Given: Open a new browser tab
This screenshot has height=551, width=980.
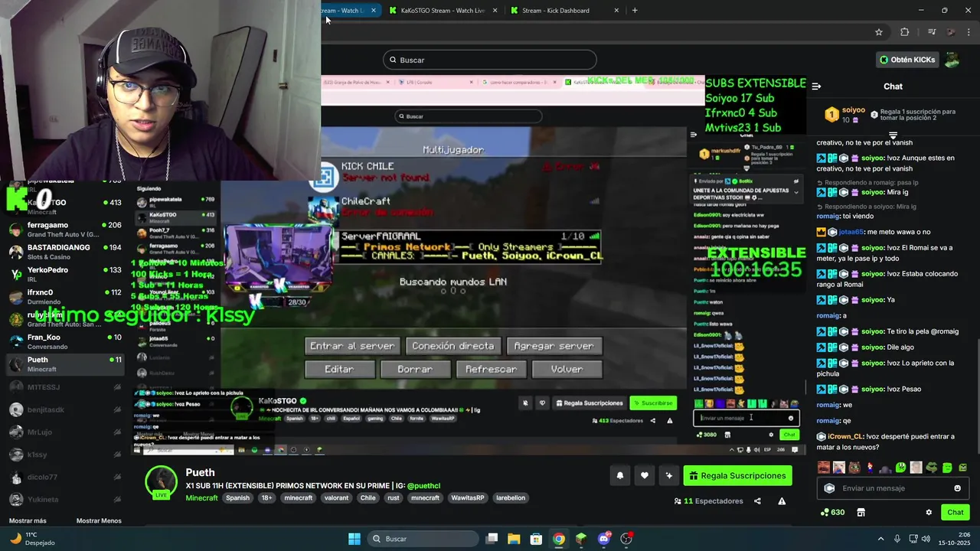Looking at the screenshot, I should click(x=635, y=11).
